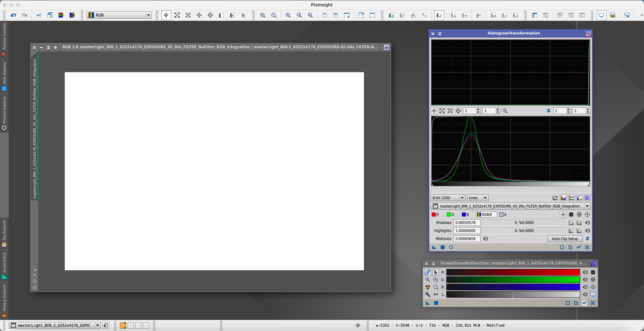This screenshot has width=644, height=331.
Task: Toggle Link RGB Channels in STF
Action: (427, 272)
